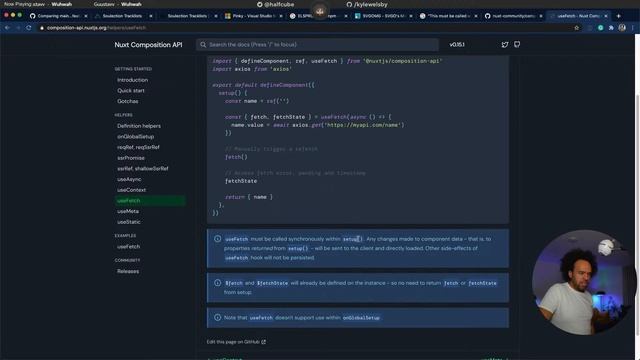Close the 'Pinky - Visual Studio' tab
640x360 pixels.
tap(281, 16)
